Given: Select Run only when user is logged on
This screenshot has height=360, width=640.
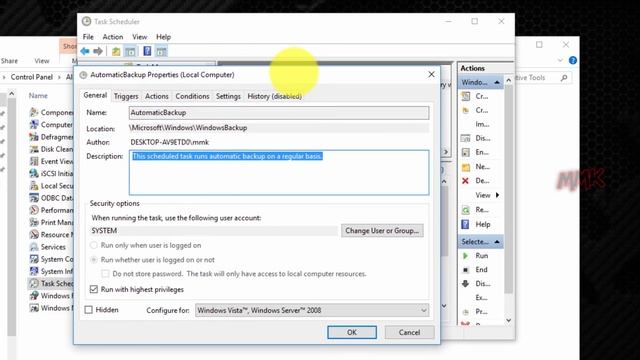Looking at the screenshot, I should click(x=94, y=245).
